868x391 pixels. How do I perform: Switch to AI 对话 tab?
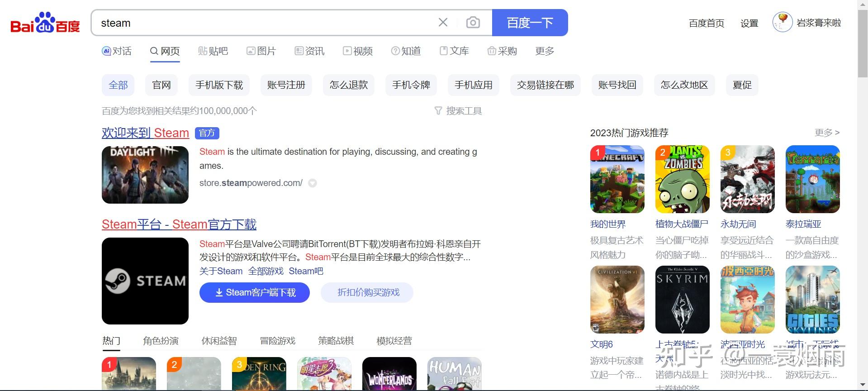(x=117, y=51)
